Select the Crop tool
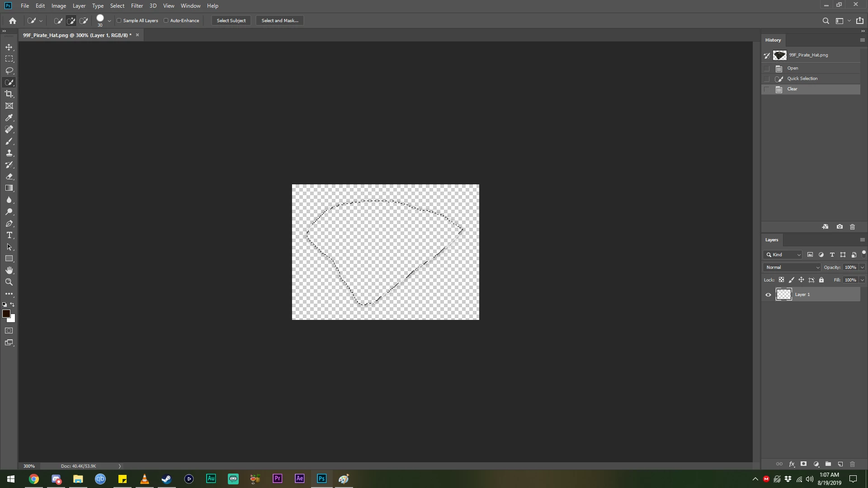The width and height of the screenshot is (868, 488). [x=9, y=94]
